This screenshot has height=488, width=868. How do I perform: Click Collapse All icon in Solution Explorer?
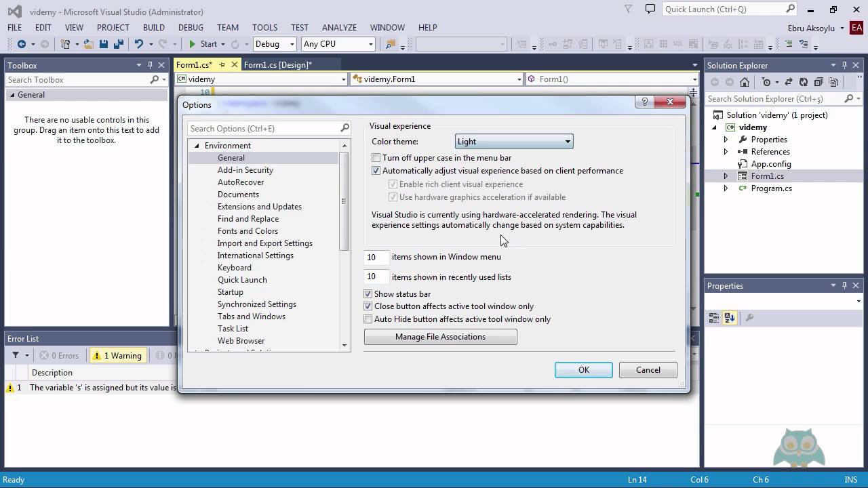(x=818, y=82)
